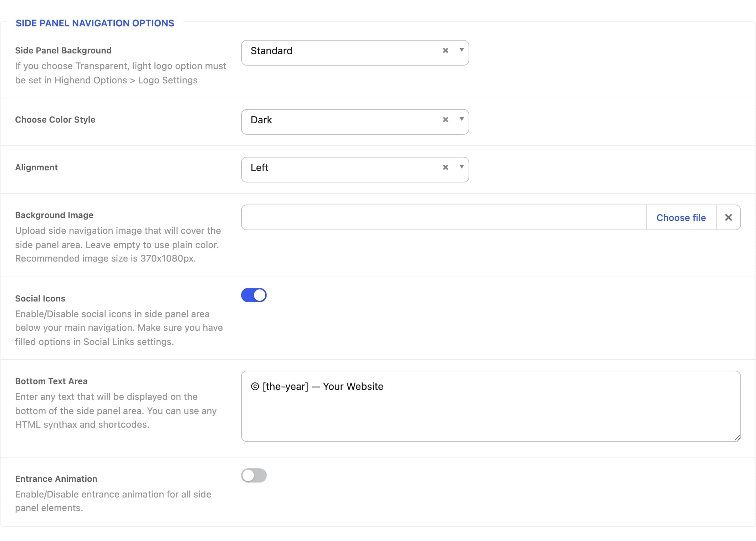This screenshot has height=541, width=756.
Task: Click the Bottom Text Area label
Action: [x=51, y=381]
